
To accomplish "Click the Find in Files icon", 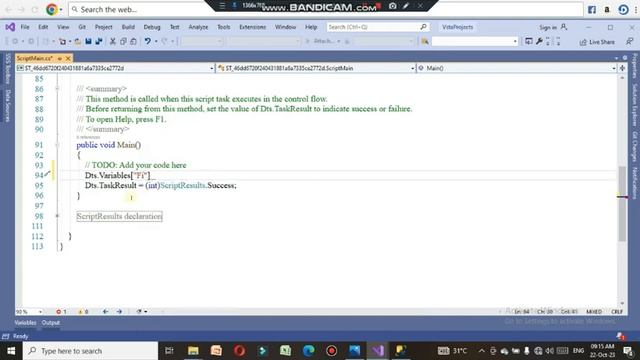I will pyautogui.click(x=425, y=41).
